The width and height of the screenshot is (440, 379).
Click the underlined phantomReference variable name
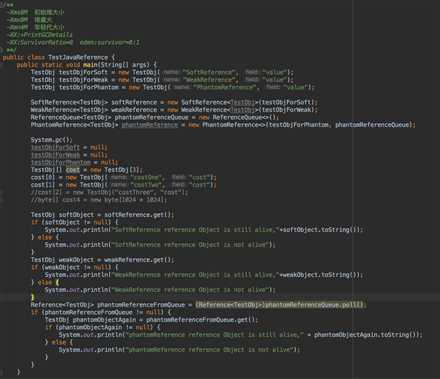pyautogui.click(x=150, y=125)
